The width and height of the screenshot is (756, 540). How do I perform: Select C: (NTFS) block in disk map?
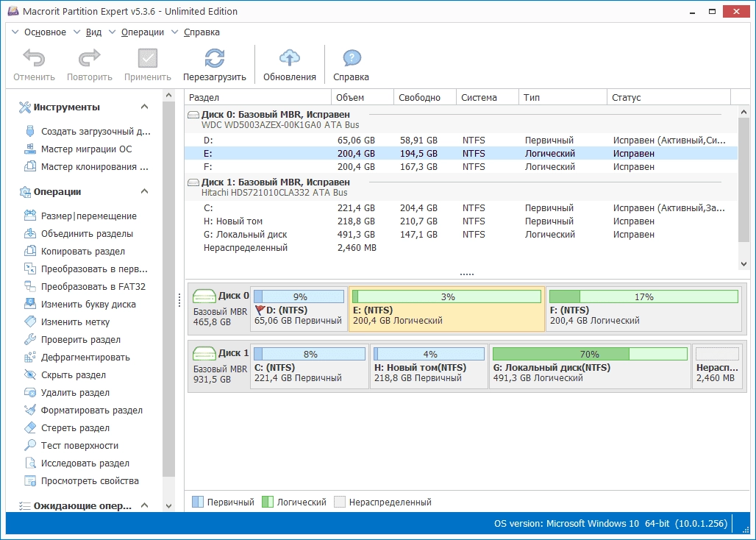point(310,366)
